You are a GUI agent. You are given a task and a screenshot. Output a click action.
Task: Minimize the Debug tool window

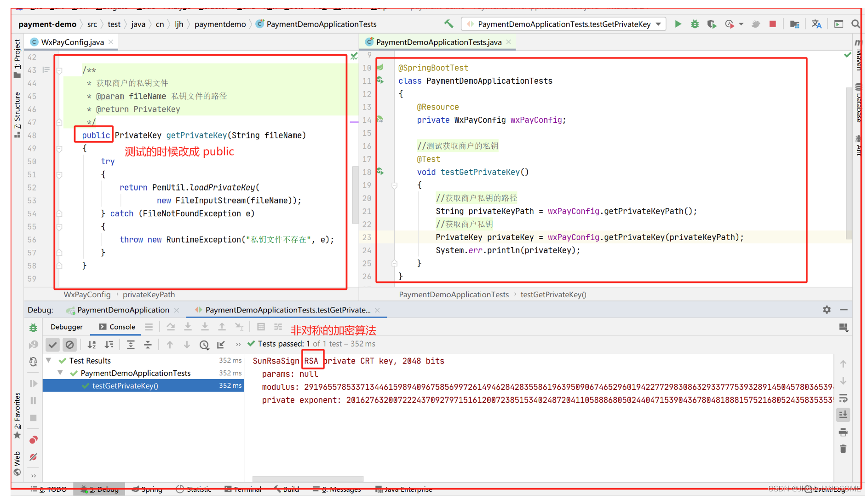click(844, 310)
